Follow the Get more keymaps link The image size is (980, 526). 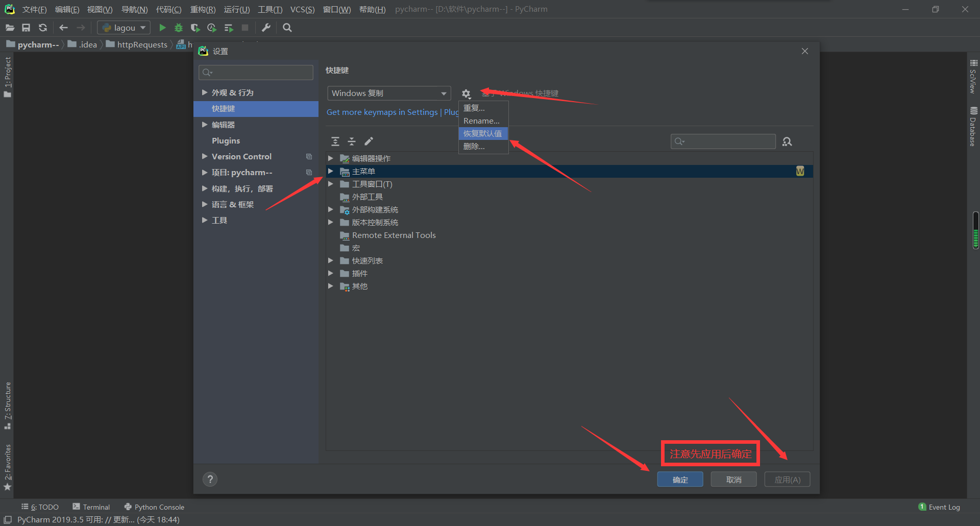coord(392,112)
